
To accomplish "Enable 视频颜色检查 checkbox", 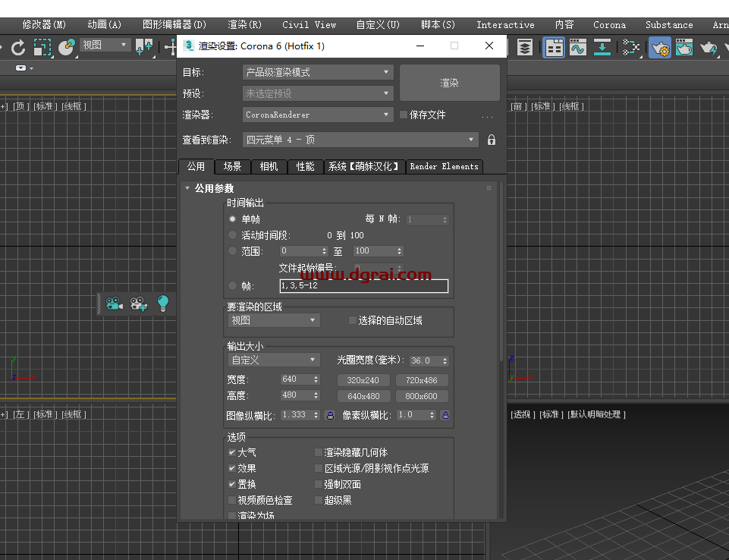I will pos(231,500).
